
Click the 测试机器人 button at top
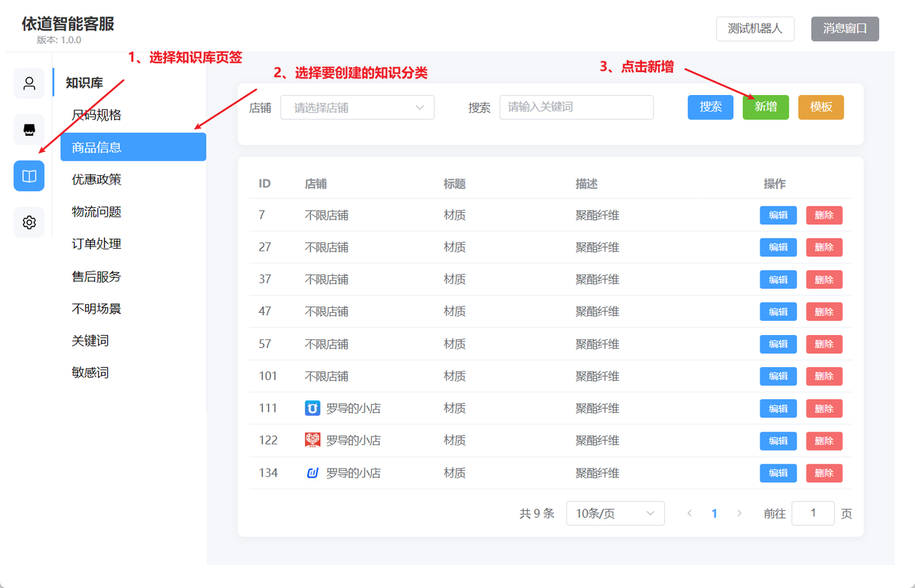pos(755,29)
